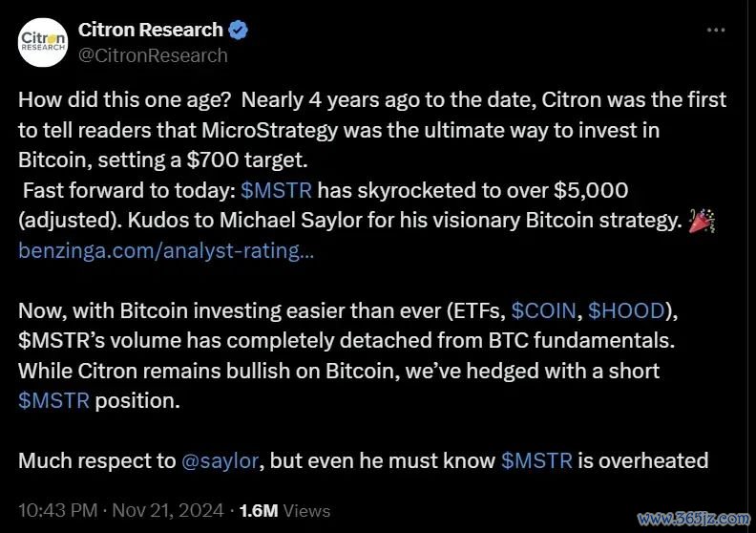
Task: View the 1.6M Views count
Action: pos(284,510)
